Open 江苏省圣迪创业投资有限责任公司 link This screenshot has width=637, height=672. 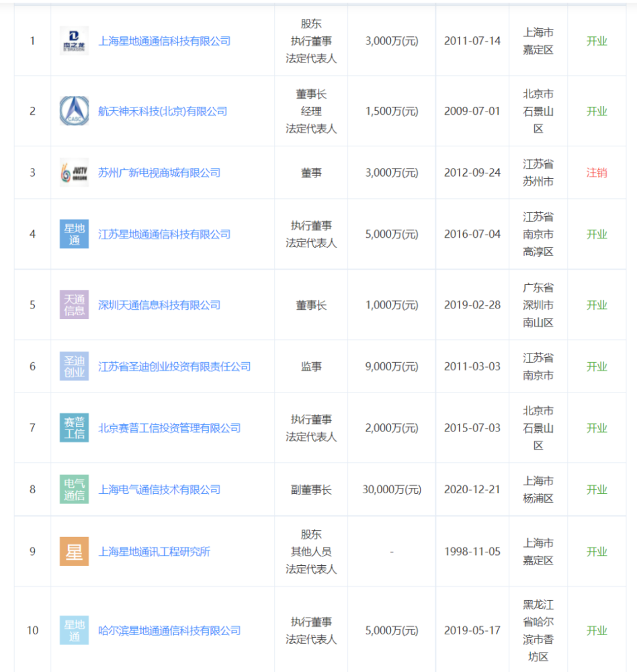pos(175,366)
